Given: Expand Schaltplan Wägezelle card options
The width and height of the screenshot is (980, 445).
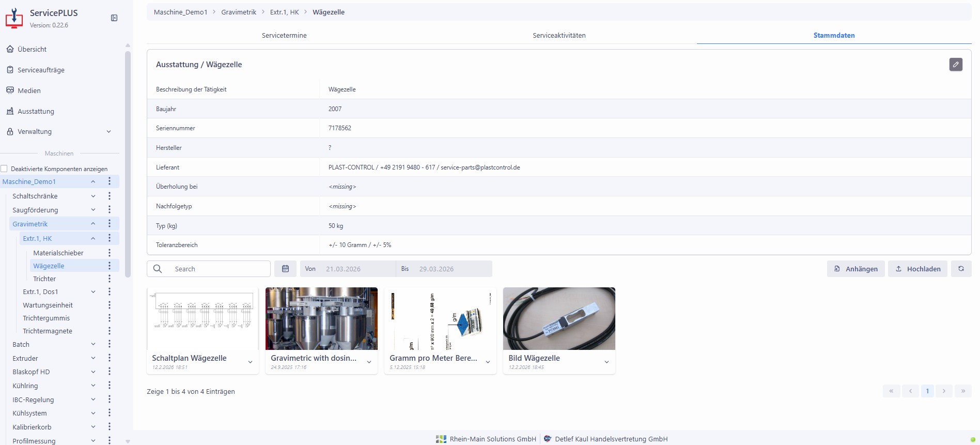Looking at the screenshot, I should (x=250, y=362).
